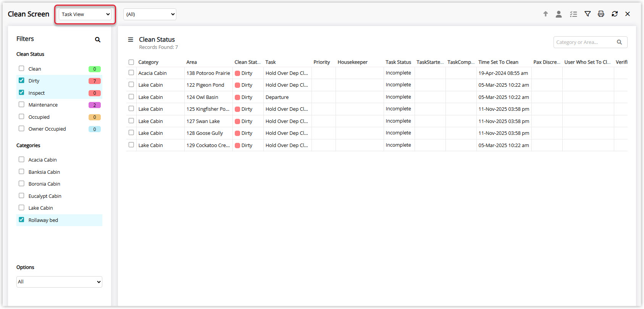The width and height of the screenshot is (644, 309).
Task: Check the Clean status filter
Action: point(21,68)
